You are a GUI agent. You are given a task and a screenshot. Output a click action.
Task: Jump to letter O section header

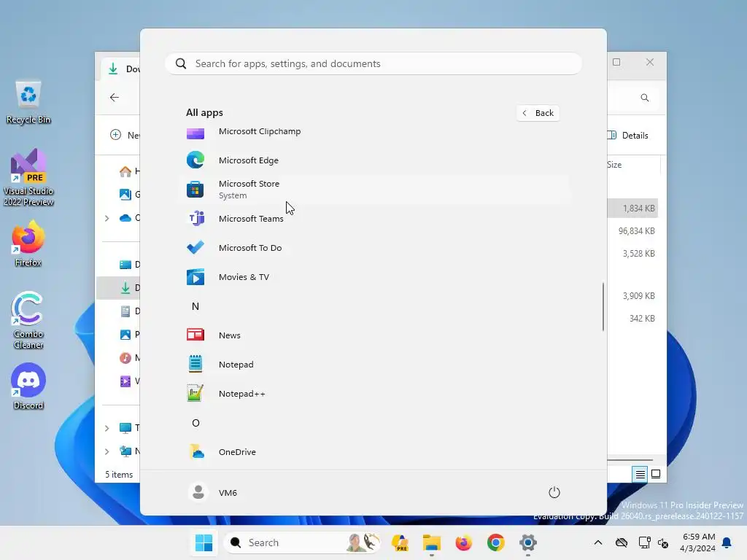[196, 423]
